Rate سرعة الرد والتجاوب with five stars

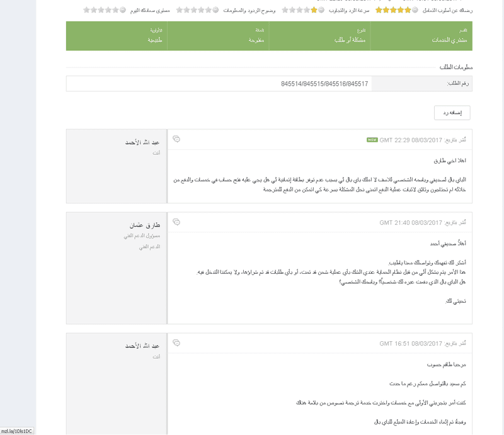click(x=285, y=10)
